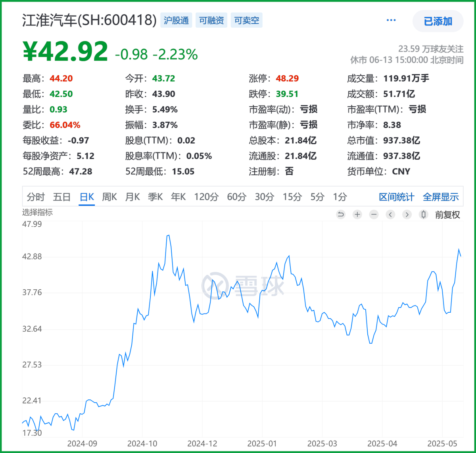Click the current price ¥42.92

65,51
